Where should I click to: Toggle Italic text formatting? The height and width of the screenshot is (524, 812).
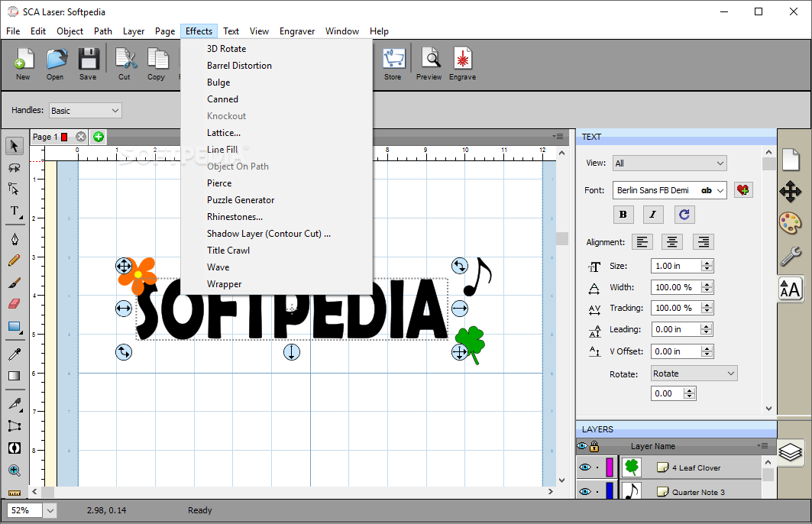(x=653, y=215)
